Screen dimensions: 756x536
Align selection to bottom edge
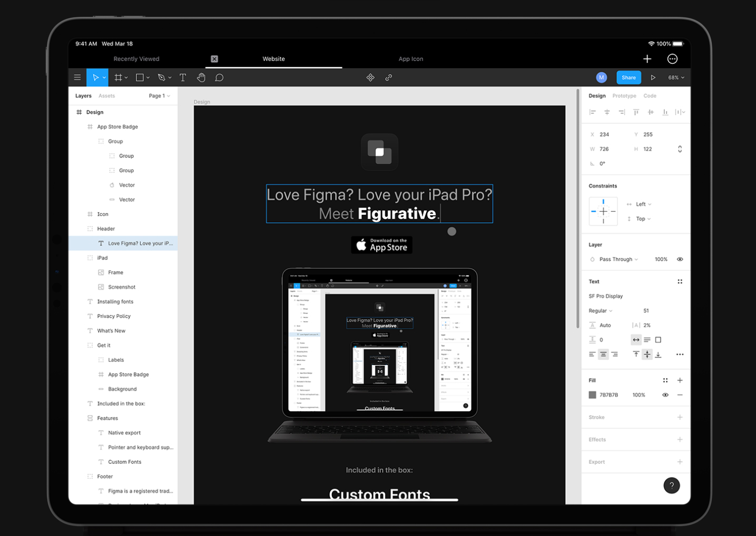pyautogui.click(x=665, y=112)
